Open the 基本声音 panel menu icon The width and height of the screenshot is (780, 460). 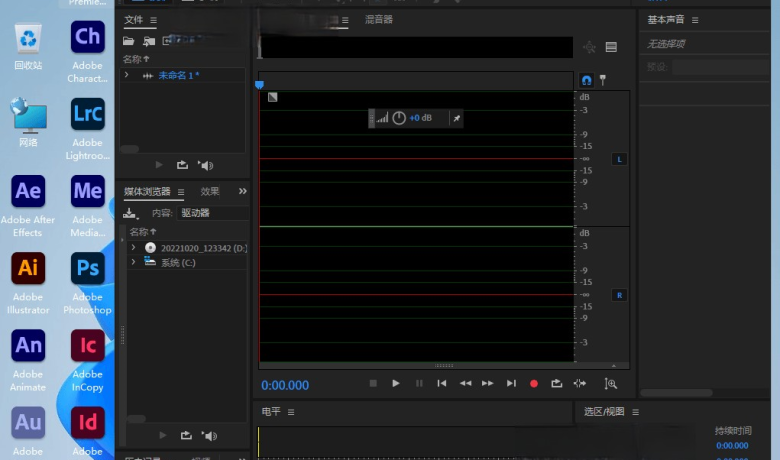(x=695, y=20)
